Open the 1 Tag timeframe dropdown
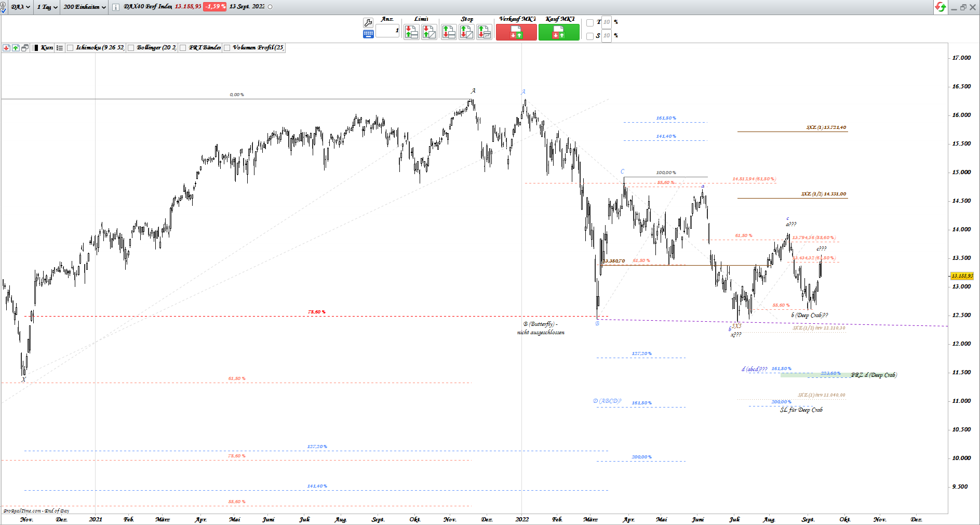Image resolution: width=980 pixels, height=525 pixels. tap(47, 7)
